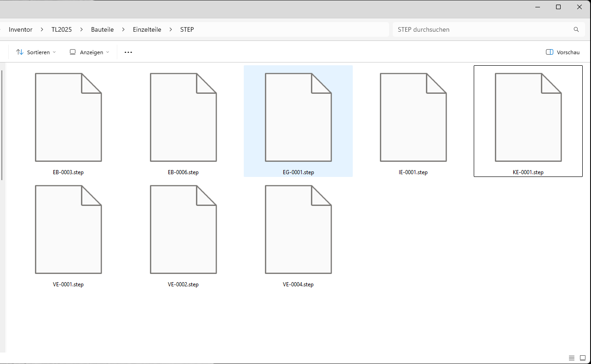
Task: Maximize the Explorer window
Action: click(x=558, y=7)
